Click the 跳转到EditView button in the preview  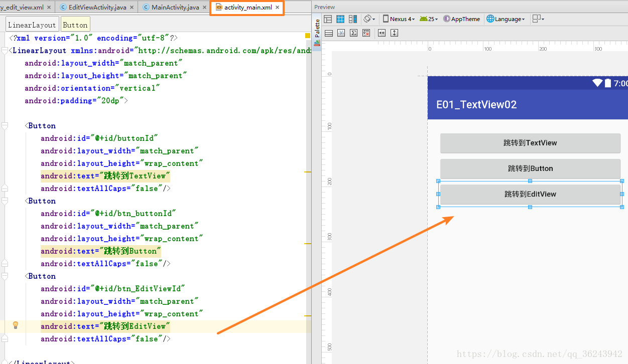[530, 194]
